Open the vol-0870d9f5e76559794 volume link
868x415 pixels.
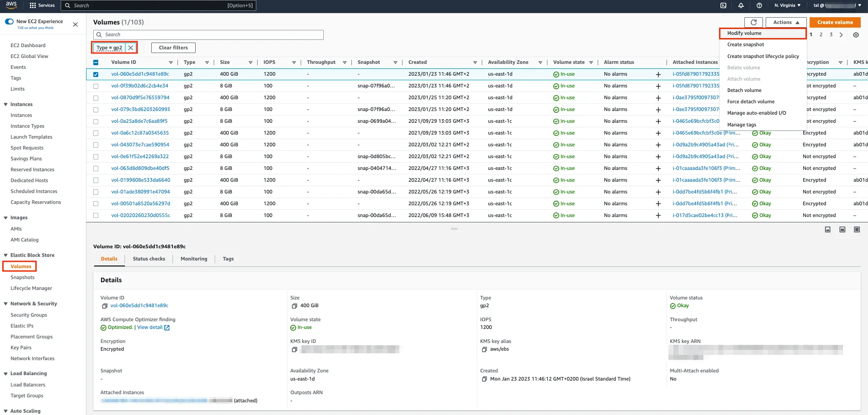click(x=140, y=98)
